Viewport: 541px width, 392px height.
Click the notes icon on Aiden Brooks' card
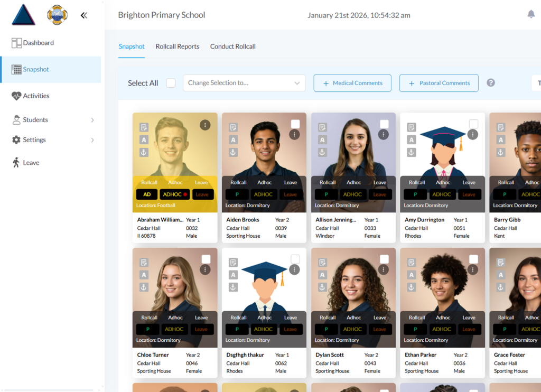233,127
